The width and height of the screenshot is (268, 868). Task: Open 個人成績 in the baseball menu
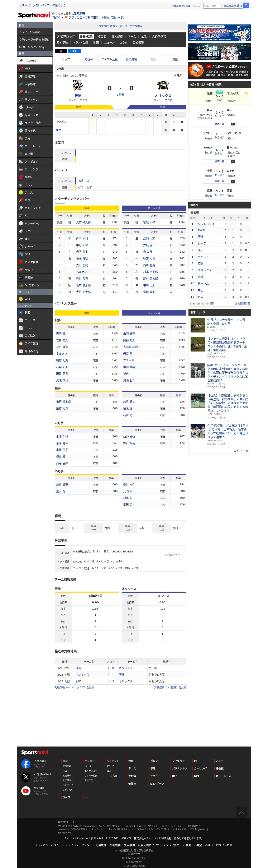coord(117,36)
